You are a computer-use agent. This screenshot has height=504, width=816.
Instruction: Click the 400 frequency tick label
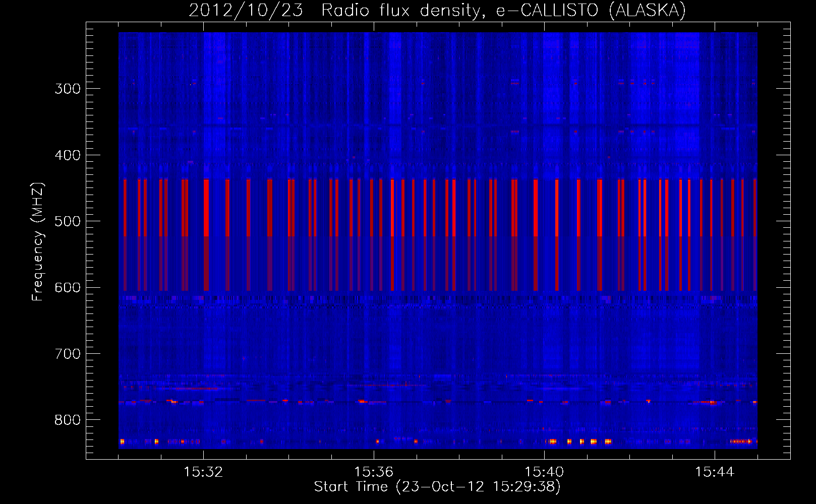[68, 155]
